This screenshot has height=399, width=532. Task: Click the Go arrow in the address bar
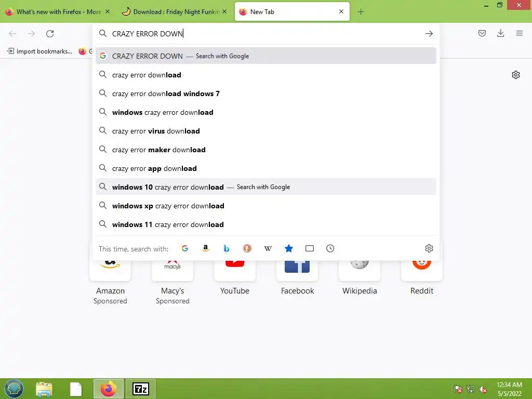[429, 34]
